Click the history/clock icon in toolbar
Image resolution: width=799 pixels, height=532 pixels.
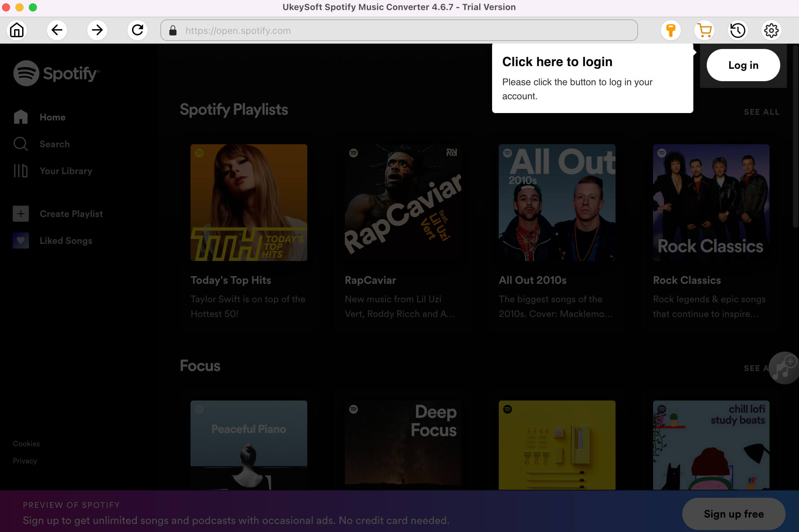pos(738,30)
